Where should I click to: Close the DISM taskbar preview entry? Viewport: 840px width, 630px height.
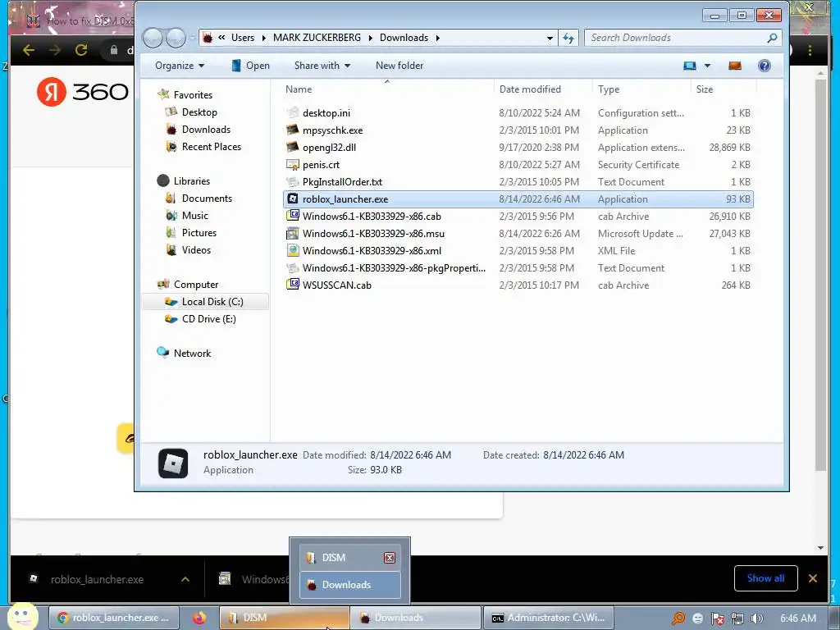(390, 558)
